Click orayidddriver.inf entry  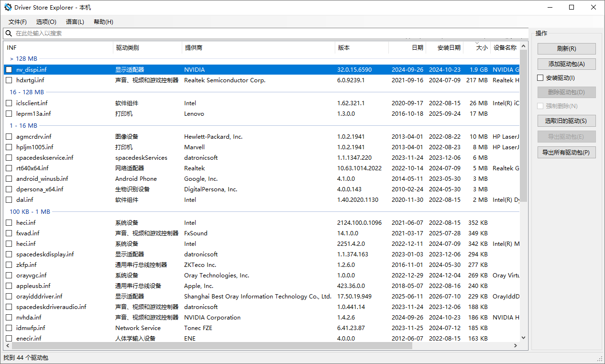[x=39, y=297]
